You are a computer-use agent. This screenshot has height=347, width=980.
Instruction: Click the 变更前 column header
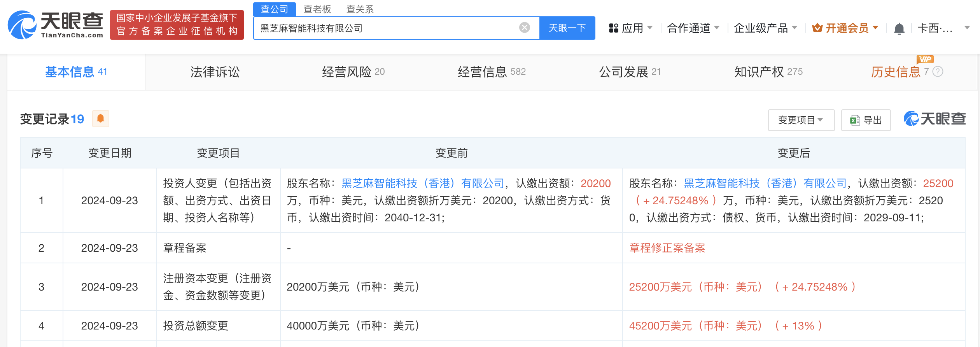pyautogui.click(x=451, y=153)
